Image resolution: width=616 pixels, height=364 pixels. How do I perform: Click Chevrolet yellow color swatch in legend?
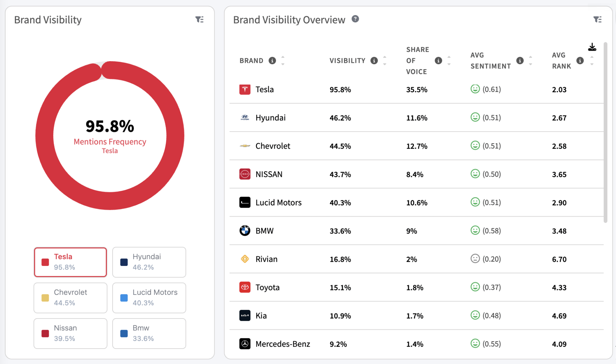coord(45,298)
